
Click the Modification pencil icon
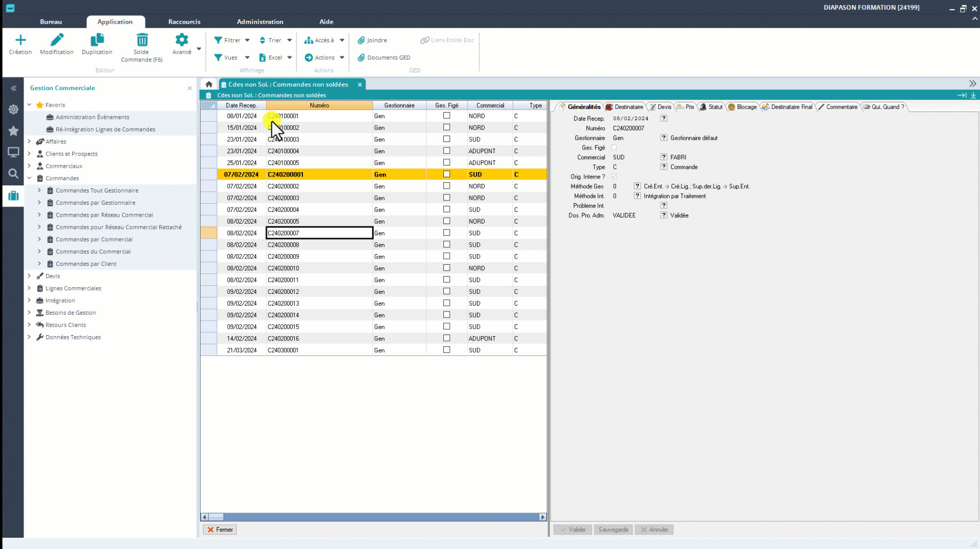click(x=57, y=40)
